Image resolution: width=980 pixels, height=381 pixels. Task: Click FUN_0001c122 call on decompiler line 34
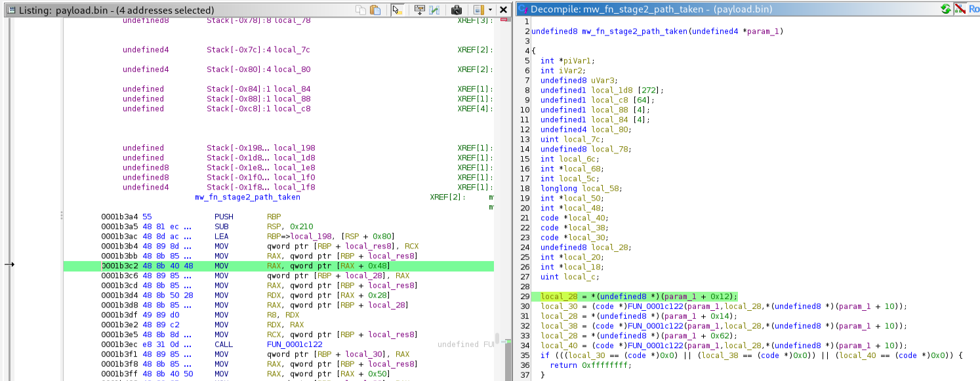click(x=656, y=346)
